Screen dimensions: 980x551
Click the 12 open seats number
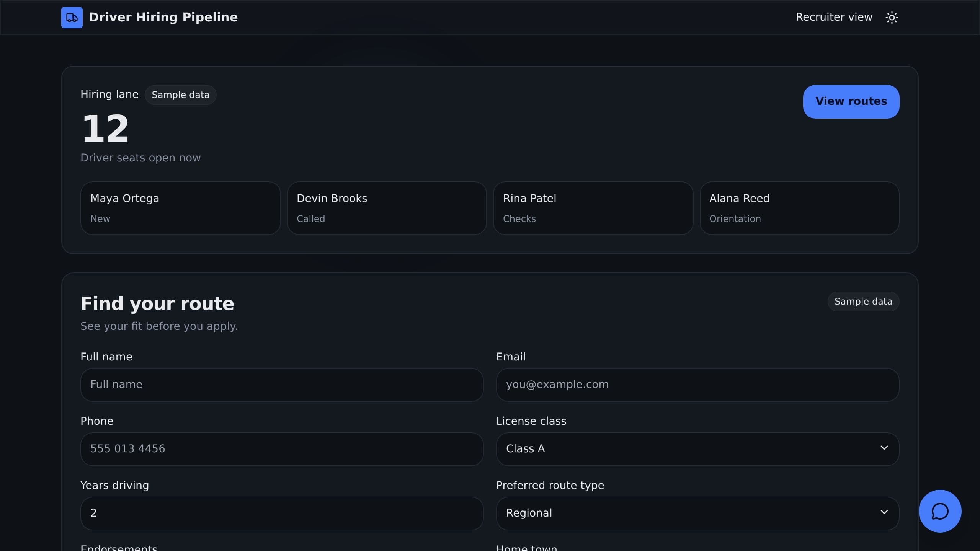105,129
